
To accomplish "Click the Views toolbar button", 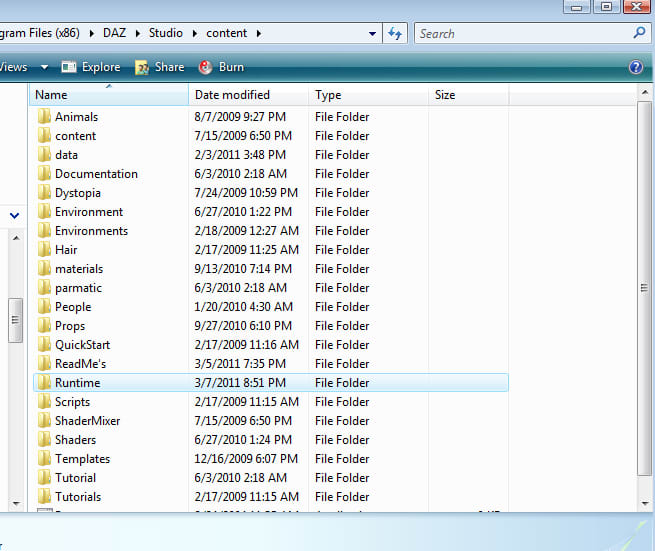I will [x=14, y=67].
